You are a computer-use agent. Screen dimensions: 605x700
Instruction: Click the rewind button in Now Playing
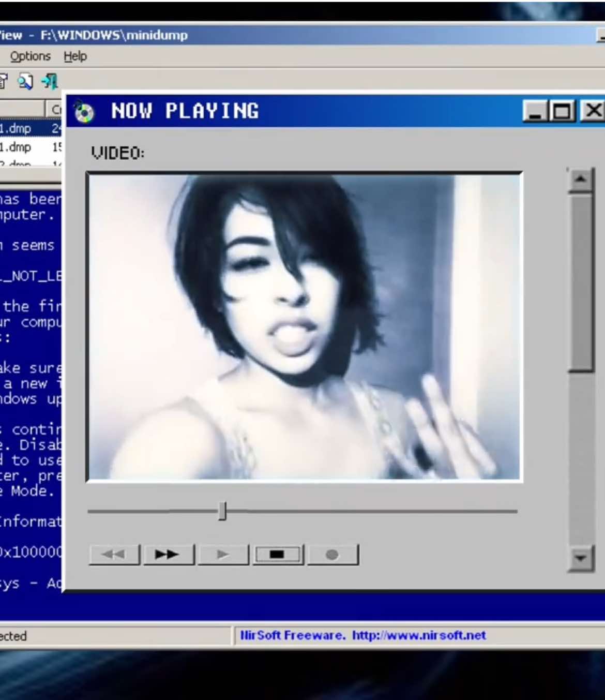click(x=114, y=554)
